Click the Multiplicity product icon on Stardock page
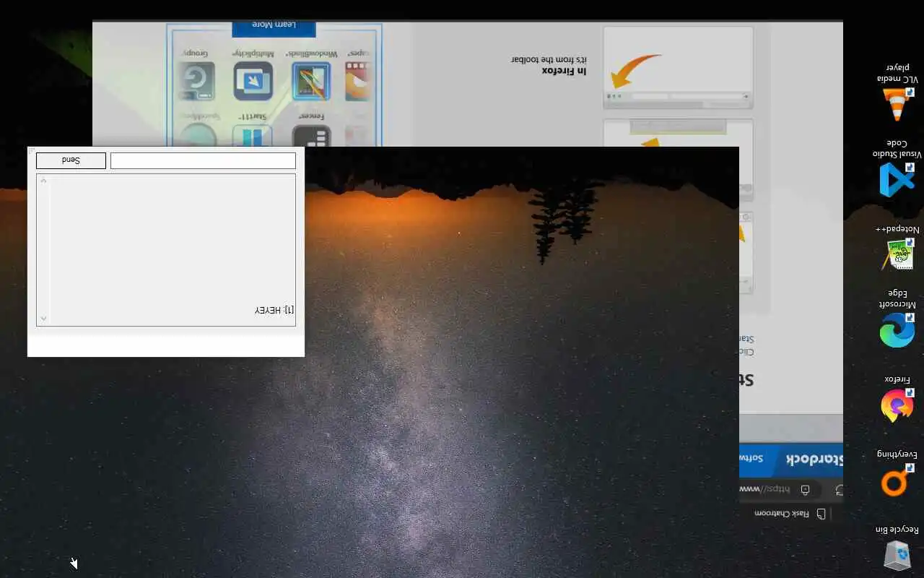The width and height of the screenshot is (924, 578). tap(253, 81)
